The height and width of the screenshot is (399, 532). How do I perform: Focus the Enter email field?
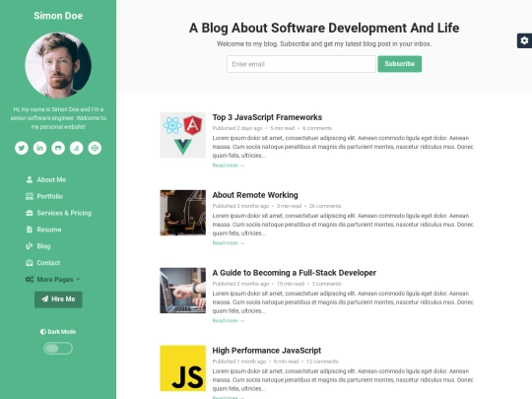301,64
